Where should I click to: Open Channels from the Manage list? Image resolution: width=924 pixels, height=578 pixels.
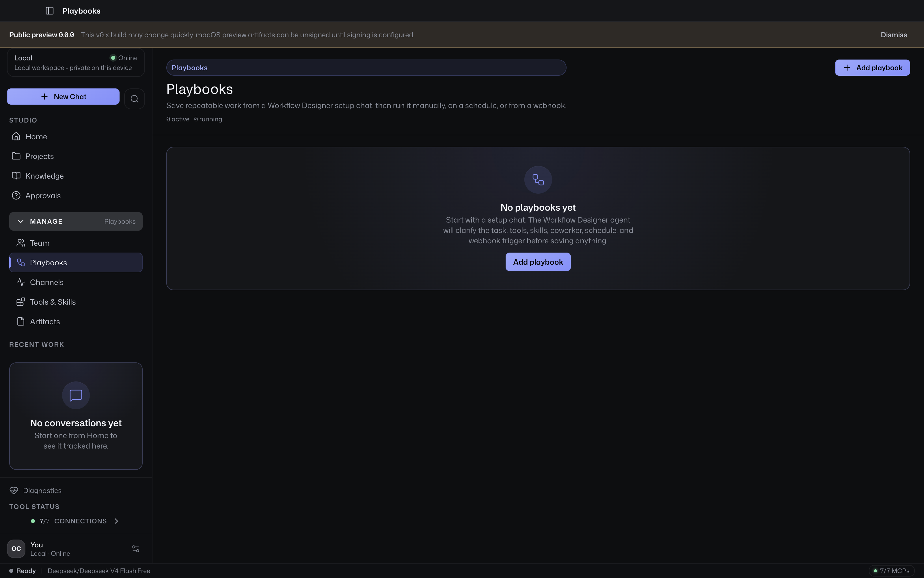[76, 282]
